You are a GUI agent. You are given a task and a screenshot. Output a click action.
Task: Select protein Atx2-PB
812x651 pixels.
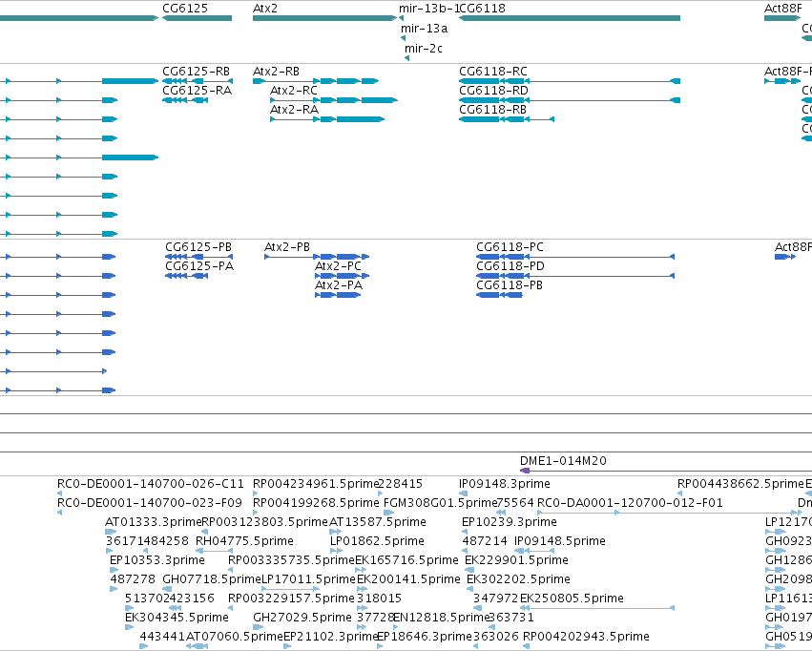[x=317, y=257]
